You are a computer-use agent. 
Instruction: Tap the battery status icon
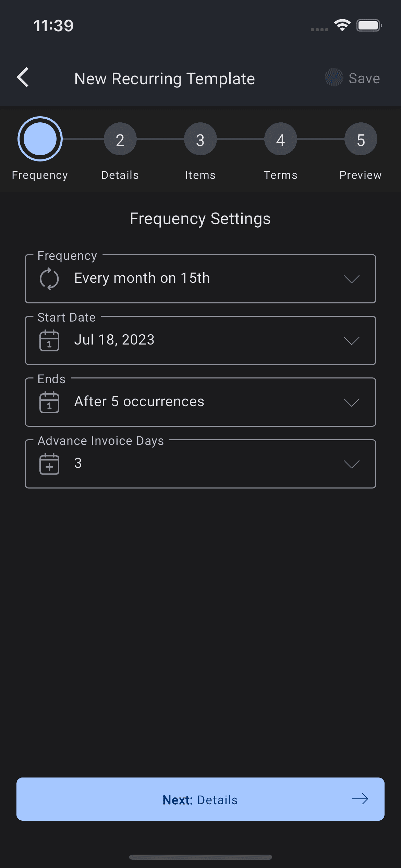(369, 25)
